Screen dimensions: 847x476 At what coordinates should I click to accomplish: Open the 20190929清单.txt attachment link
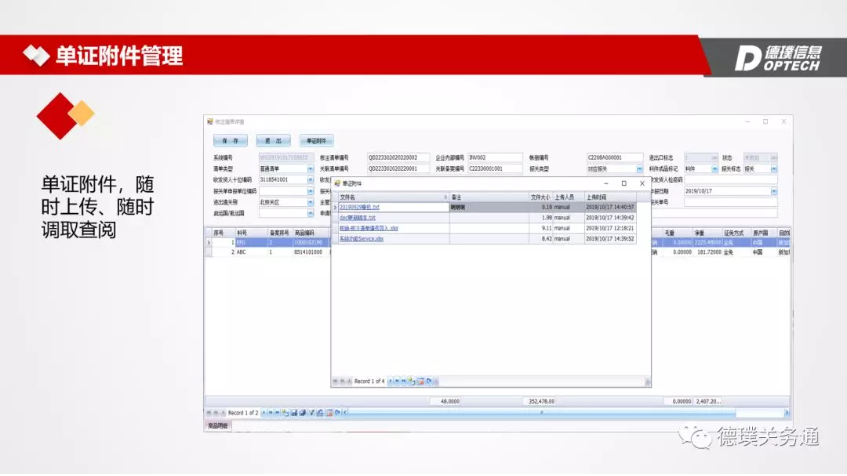tap(360, 206)
